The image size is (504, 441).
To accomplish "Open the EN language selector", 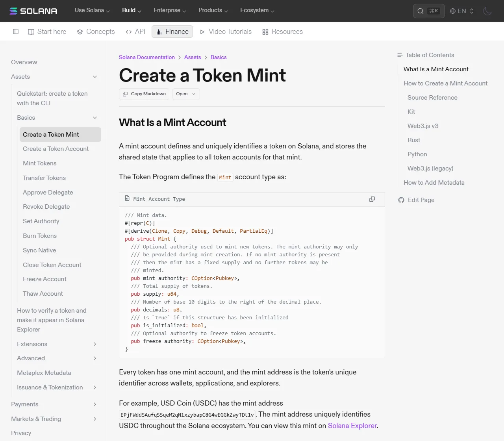I will 462,11.
